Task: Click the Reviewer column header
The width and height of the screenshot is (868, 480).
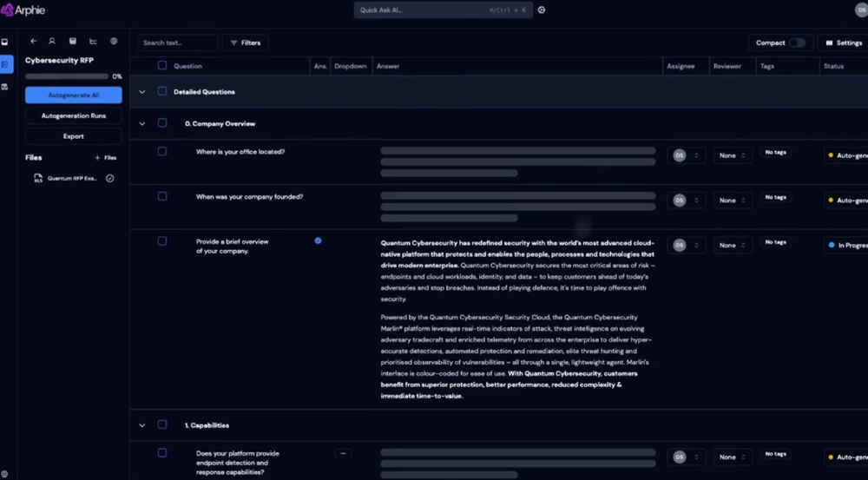Action: [727, 66]
